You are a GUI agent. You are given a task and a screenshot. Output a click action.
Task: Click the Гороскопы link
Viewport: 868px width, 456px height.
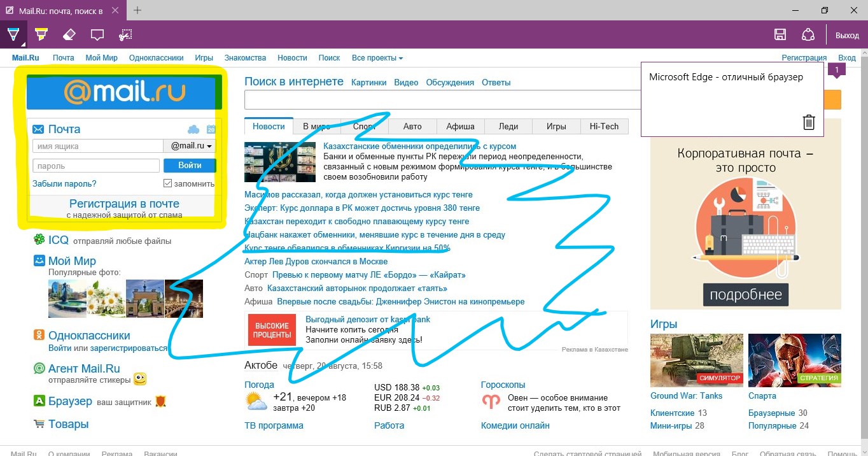[x=503, y=385]
